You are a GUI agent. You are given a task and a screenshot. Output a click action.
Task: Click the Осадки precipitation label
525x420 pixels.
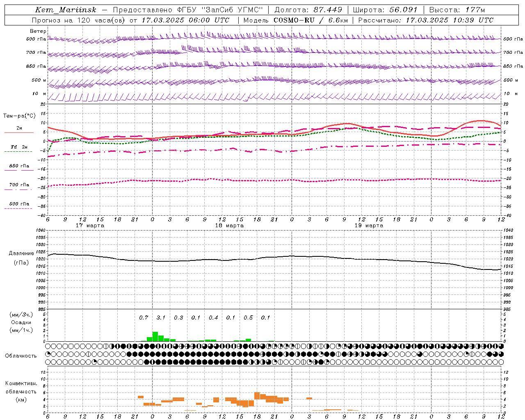tap(21, 322)
